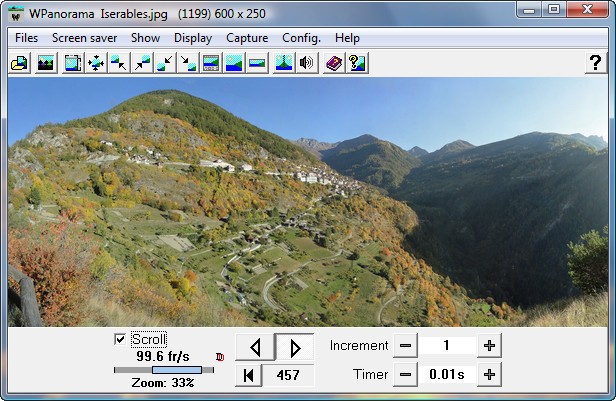Viewport: 616px width, 401px height.
Task: Open the Display menu
Action: click(193, 38)
